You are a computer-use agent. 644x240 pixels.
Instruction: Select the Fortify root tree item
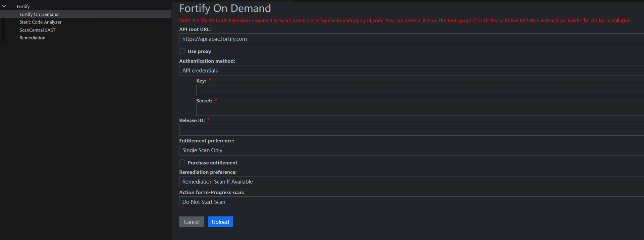point(23,6)
